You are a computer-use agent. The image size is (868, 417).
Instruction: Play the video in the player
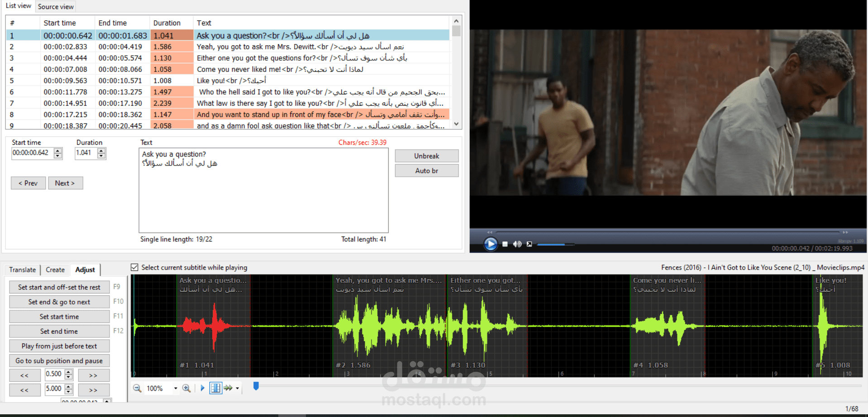pyautogui.click(x=490, y=244)
